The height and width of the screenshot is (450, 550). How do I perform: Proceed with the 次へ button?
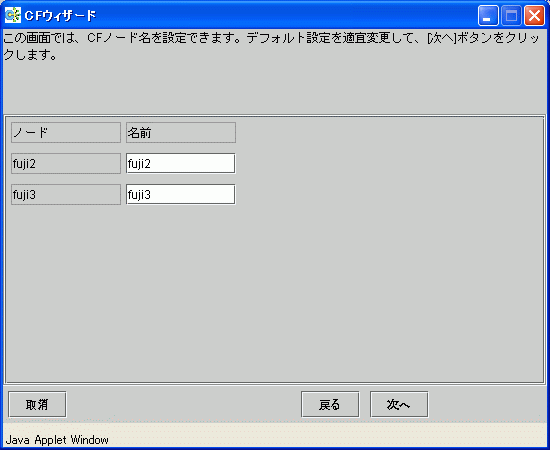point(399,404)
